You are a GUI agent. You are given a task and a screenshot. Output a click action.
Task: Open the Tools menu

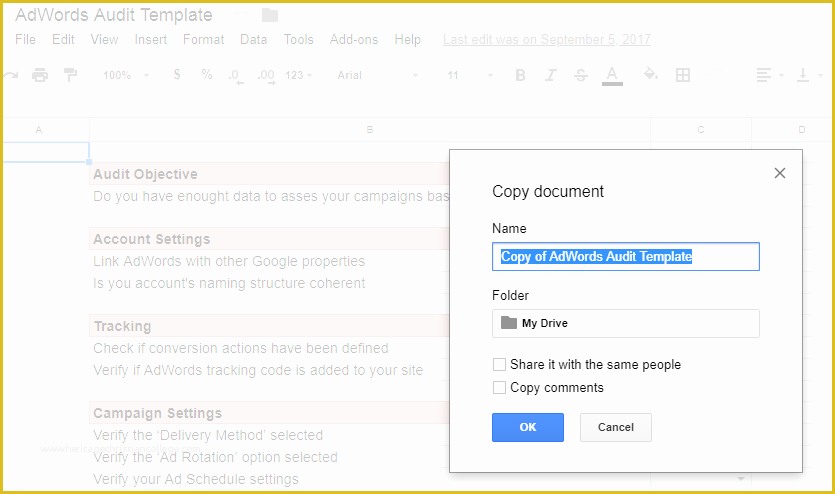[x=298, y=39]
